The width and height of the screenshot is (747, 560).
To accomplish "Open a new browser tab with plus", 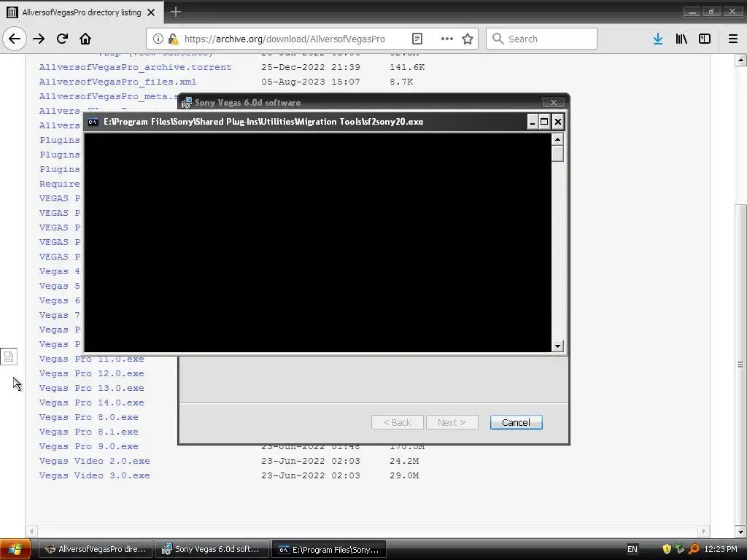I will coord(175,12).
